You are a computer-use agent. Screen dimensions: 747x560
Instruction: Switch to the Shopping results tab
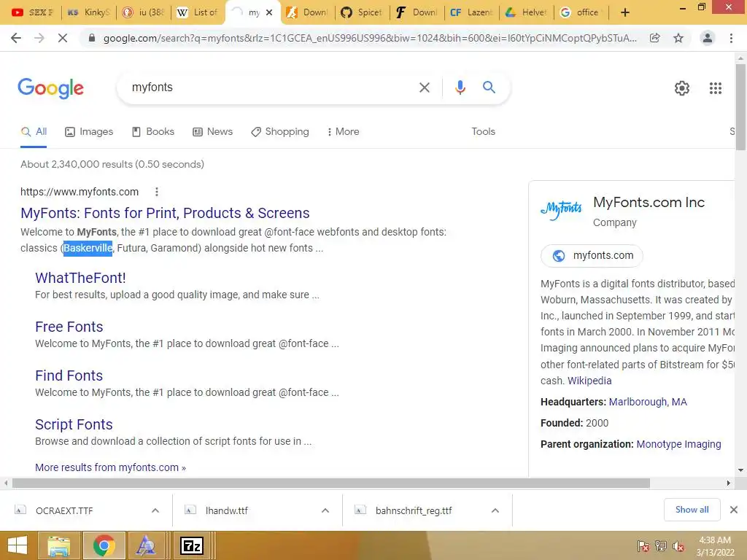pos(280,132)
